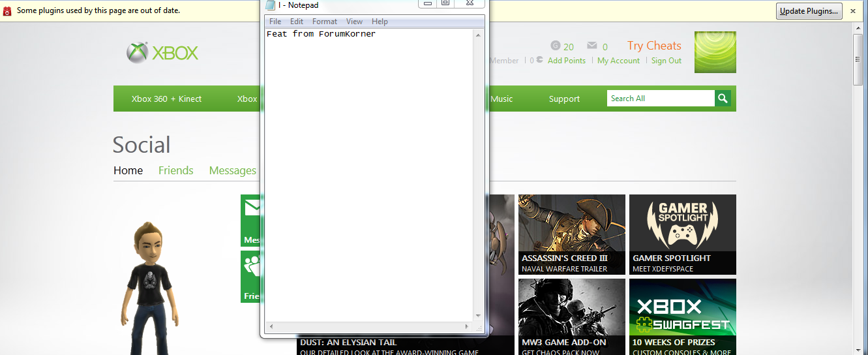The image size is (868, 355).
Task: Click the green Friends tile icon
Action: click(x=250, y=276)
